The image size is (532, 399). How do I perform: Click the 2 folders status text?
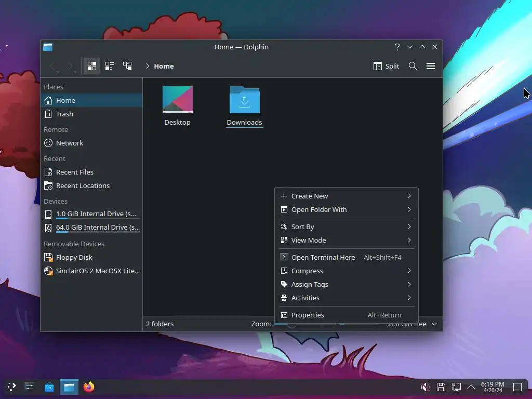(160, 324)
